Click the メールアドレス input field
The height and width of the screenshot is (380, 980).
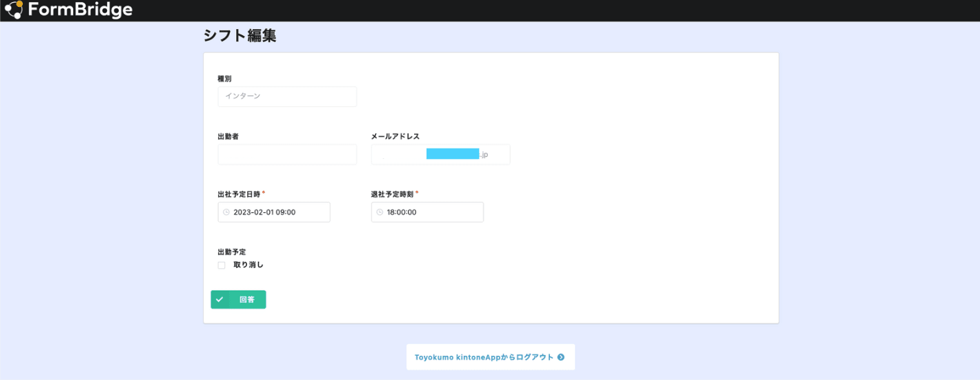(440, 155)
